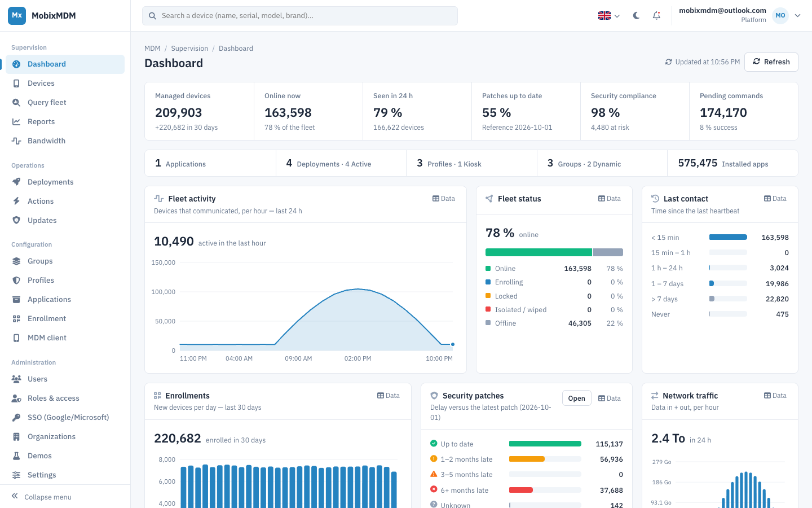The width and height of the screenshot is (812, 508).
Task: Open the Deployments · 4 Active card
Action: point(341,164)
